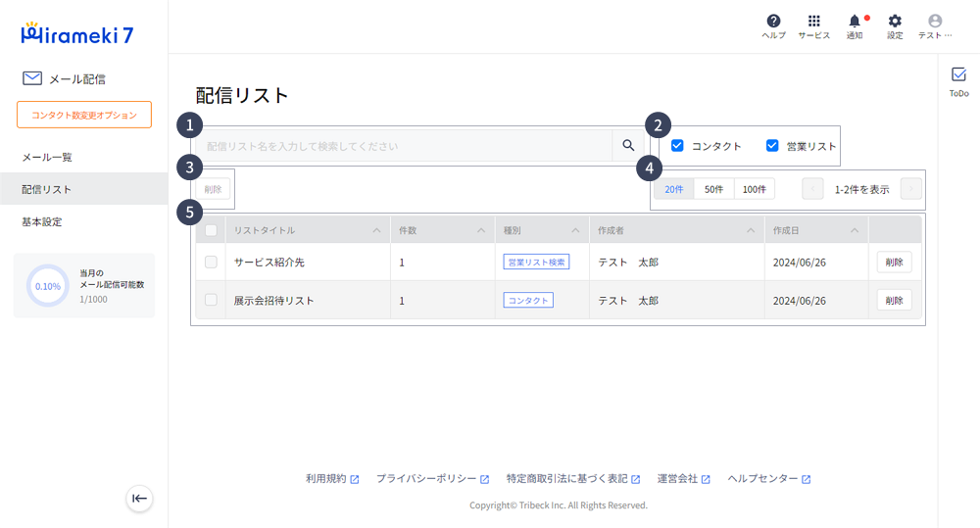The image size is (980, 528).
Task: Collapse the sidebar with arrow icon
Action: (140, 499)
